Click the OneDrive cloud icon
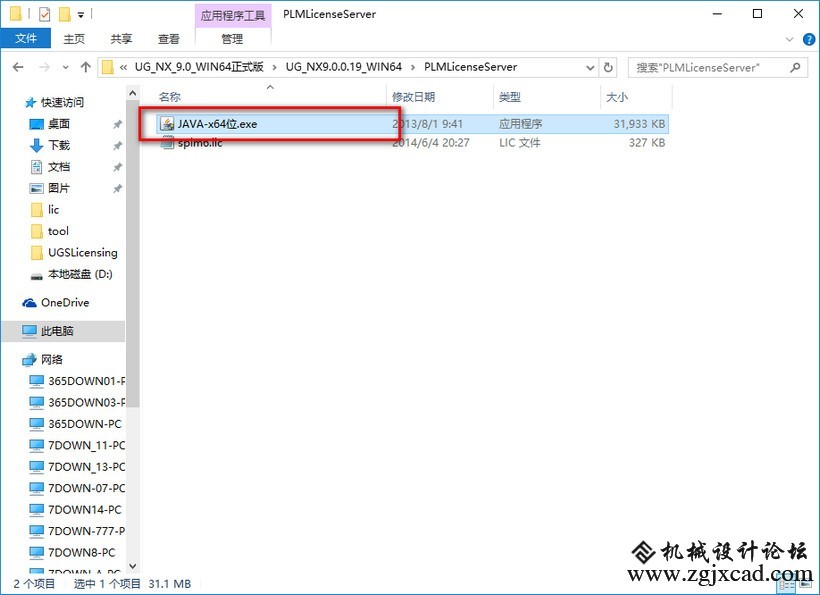Image resolution: width=820 pixels, height=595 pixels. pos(29,303)
